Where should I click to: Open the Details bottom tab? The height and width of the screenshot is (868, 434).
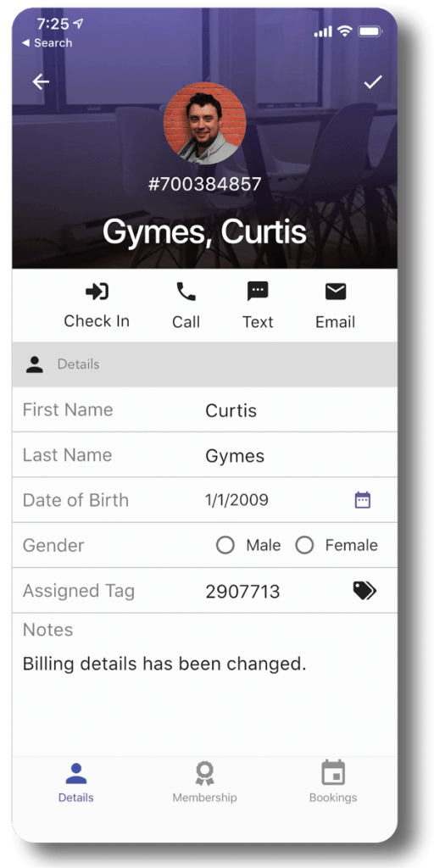(x=75, y=782)
